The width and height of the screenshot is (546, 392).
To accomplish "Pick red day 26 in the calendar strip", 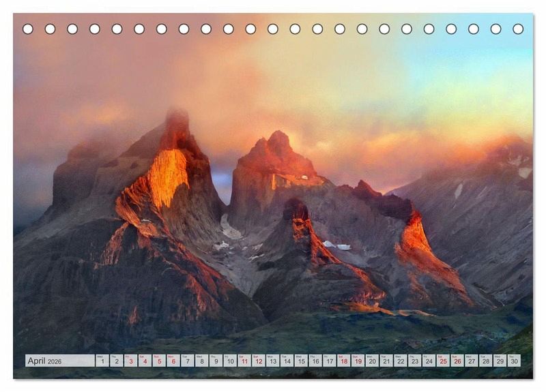I will click(458, 361).
